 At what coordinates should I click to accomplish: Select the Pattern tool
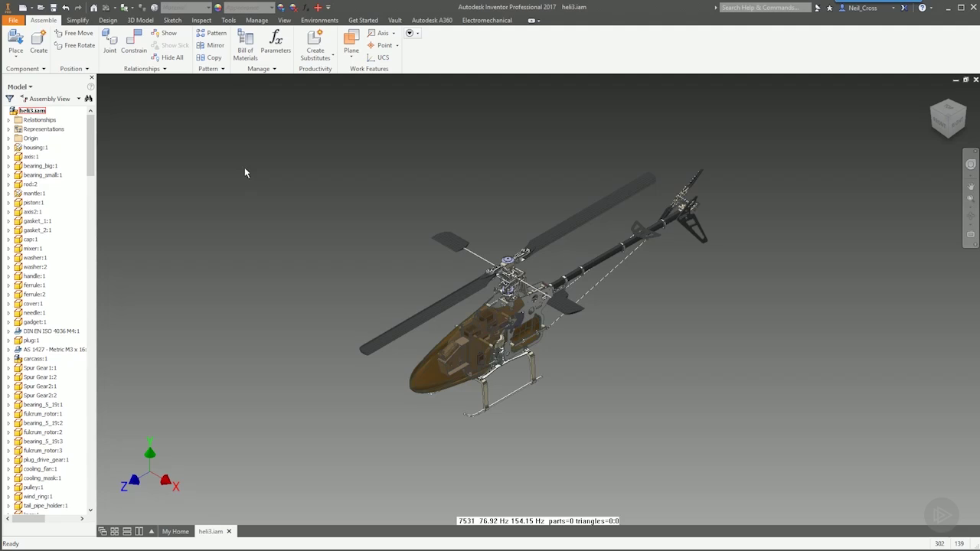tap(211, 33)
